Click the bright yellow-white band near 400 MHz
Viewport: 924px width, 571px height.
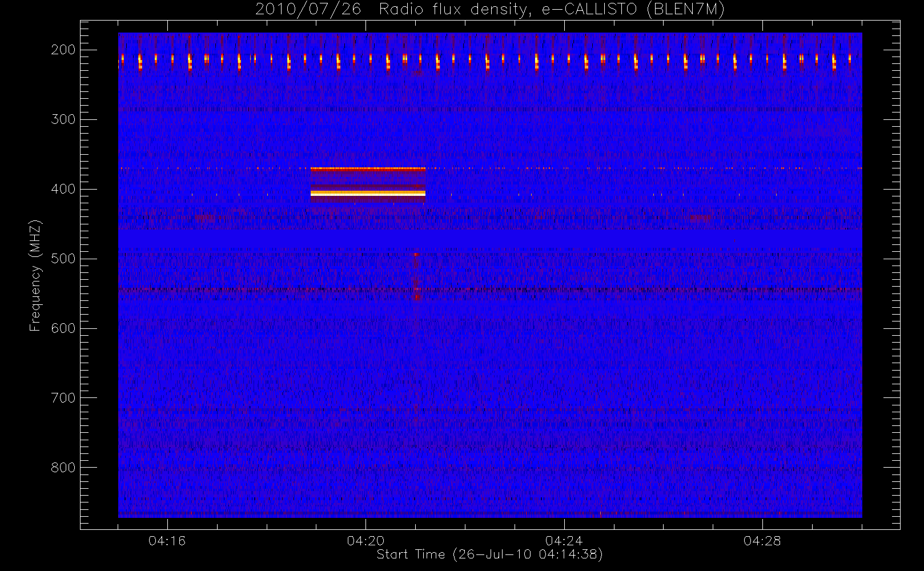[x=368, y=194]
